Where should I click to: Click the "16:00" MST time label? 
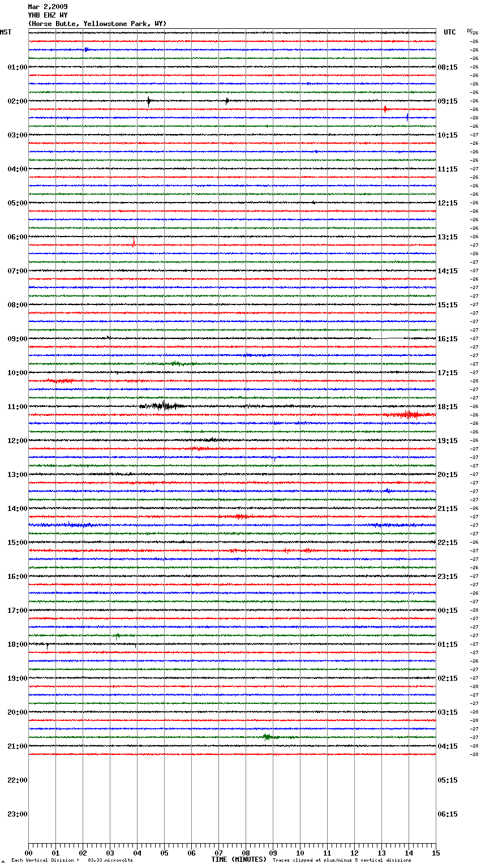(x=18, y=577)
